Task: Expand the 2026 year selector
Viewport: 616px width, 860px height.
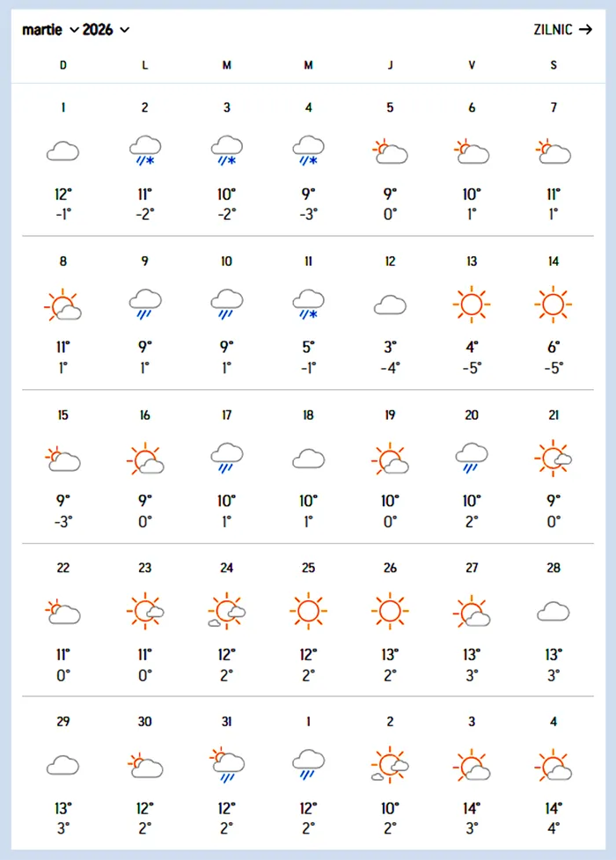Action: (106, 30)
